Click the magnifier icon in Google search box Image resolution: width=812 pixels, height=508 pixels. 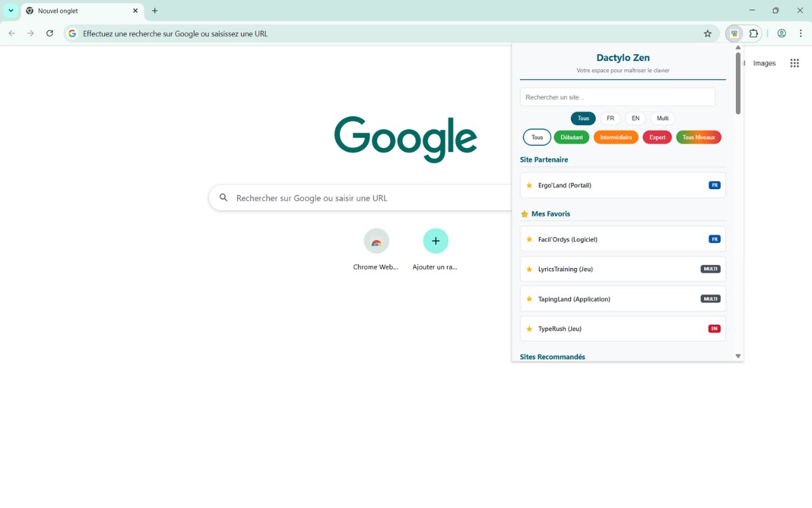[x=223, y=198]
